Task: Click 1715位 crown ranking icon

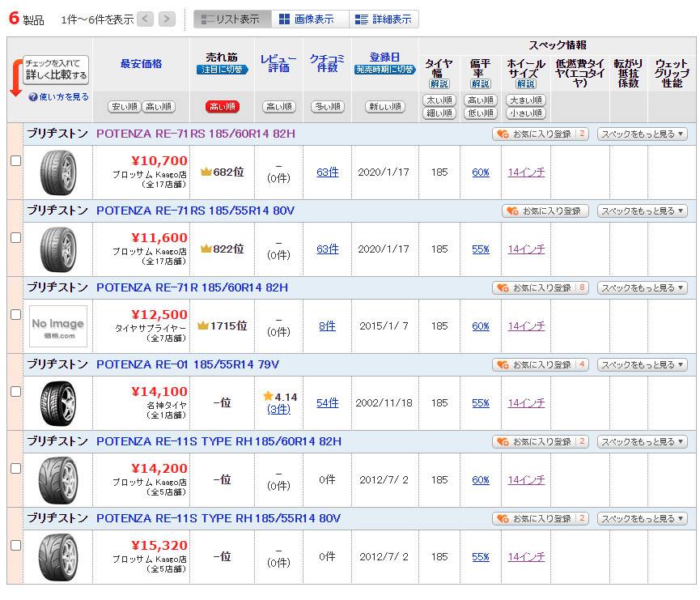Action: point(203,326)
